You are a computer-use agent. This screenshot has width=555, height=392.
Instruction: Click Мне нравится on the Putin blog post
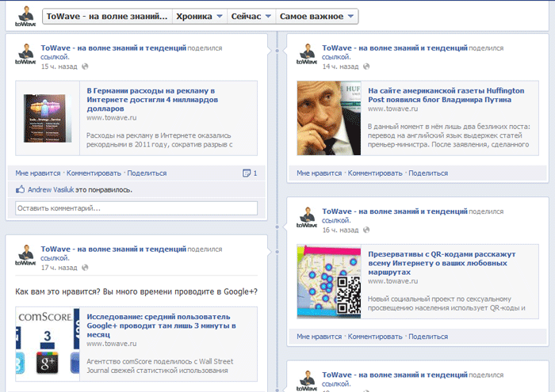point(319,173)
